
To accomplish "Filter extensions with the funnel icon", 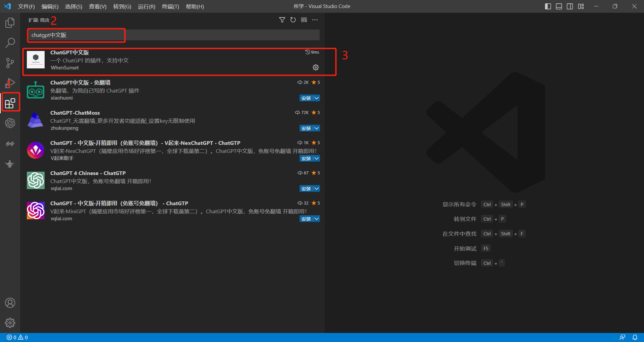I will tap(282, 20).
